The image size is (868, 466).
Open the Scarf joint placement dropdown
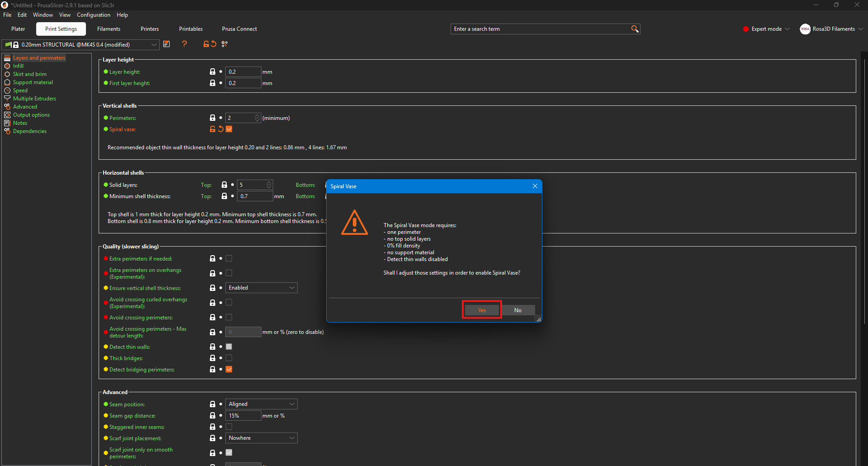261,438
